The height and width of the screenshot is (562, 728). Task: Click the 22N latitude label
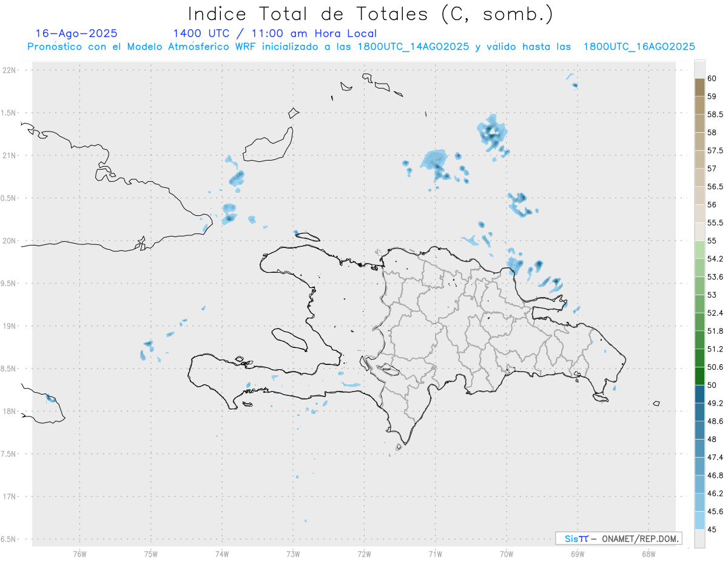[x=8, y=70]
